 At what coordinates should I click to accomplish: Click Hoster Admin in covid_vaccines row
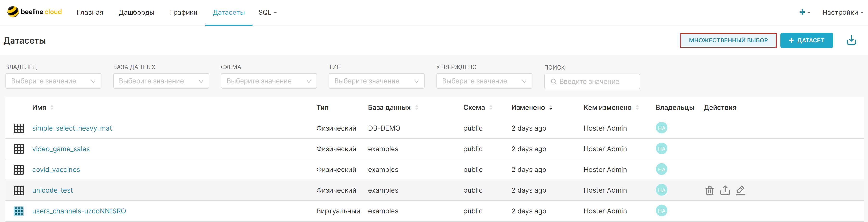pyautogui.click(x=605, y=170)
